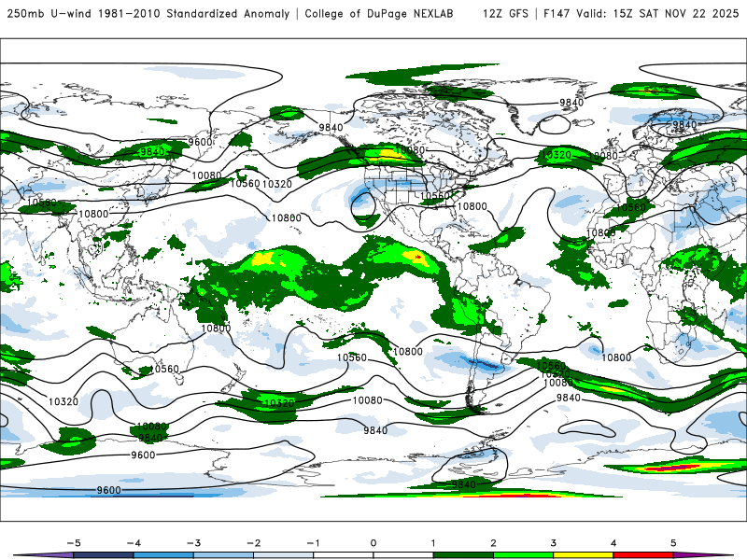Click the light blue -3 to -2 colorbar segment
Image resolution: width=747 pixels, height=560 pixels.
(x=223, y=555)
